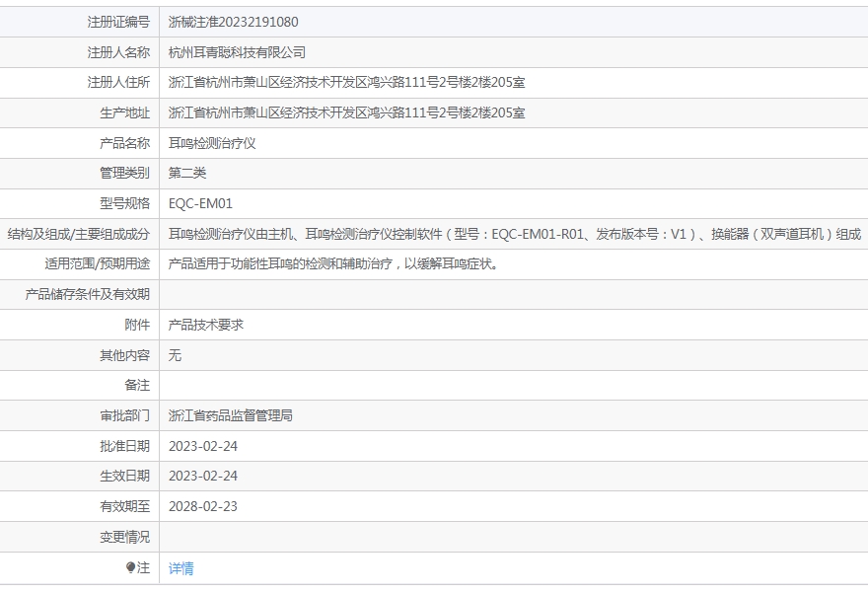
Task: Click the 注册人名称 label
Action: tap(118, 52)
